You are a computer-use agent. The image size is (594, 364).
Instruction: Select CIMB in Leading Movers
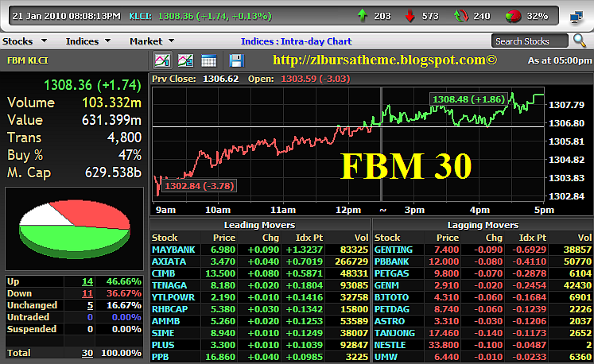163,273
